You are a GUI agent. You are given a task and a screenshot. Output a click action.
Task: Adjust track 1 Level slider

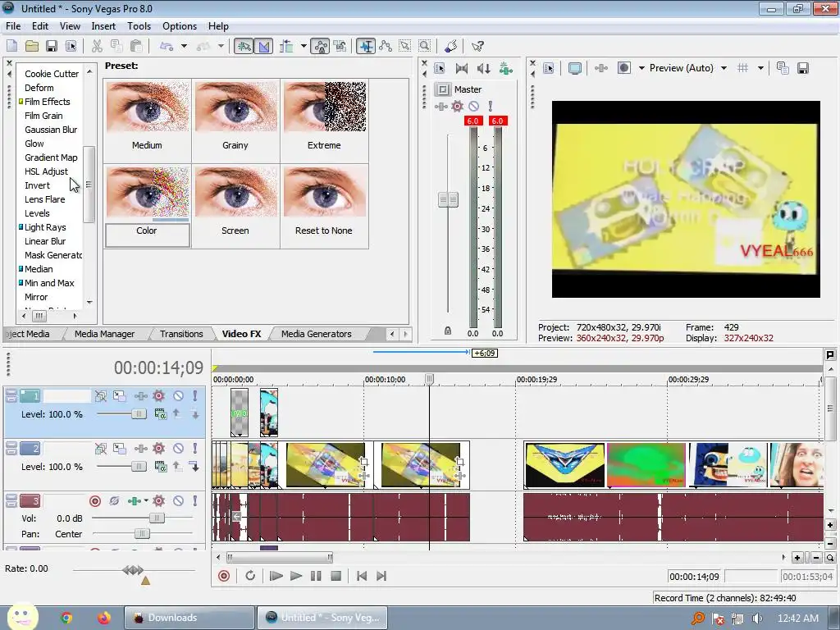(x=139, y=414)
